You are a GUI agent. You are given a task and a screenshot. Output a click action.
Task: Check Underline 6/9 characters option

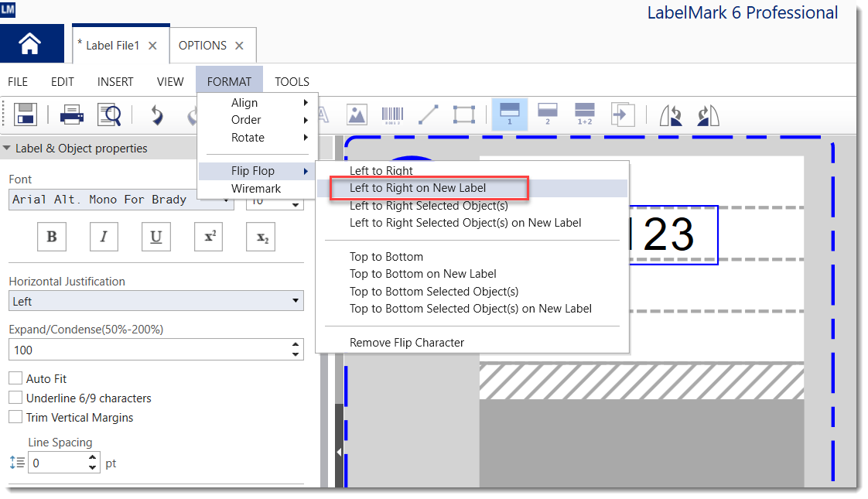15,398
